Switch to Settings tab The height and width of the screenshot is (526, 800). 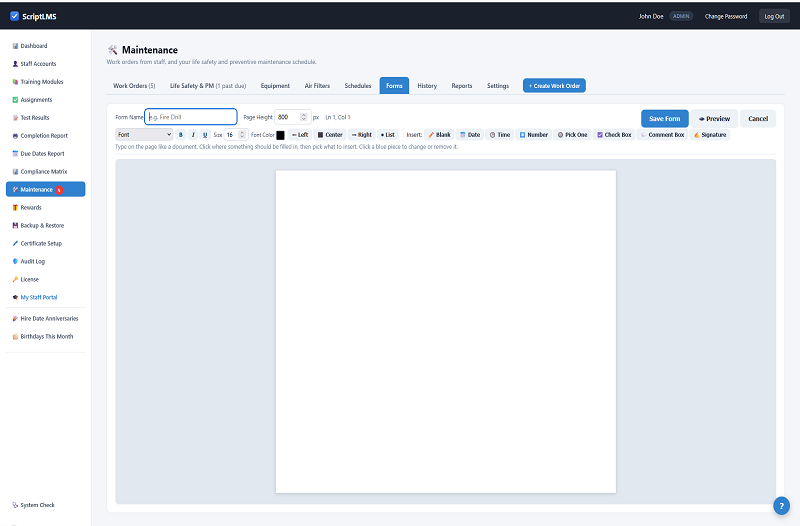coord(497,86)
